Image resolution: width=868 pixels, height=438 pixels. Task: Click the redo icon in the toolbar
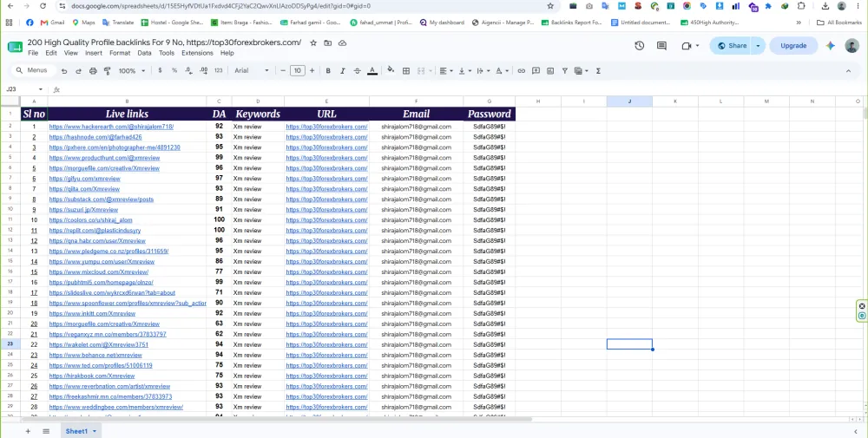(78, 71)
